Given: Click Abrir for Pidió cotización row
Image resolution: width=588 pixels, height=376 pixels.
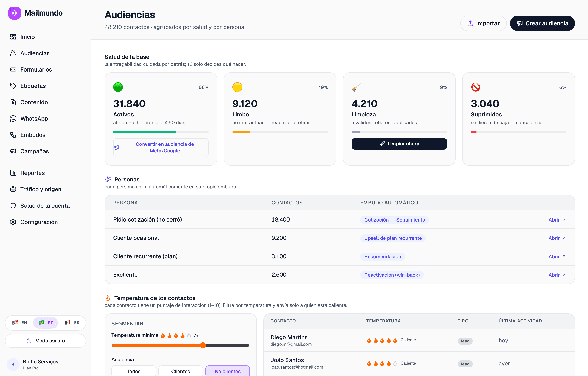Looking at the screenshot, I should pyautogui.click(x=557, y=220).
